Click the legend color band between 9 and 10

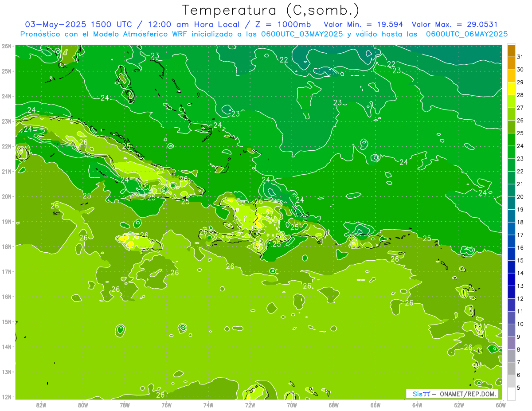511,330
